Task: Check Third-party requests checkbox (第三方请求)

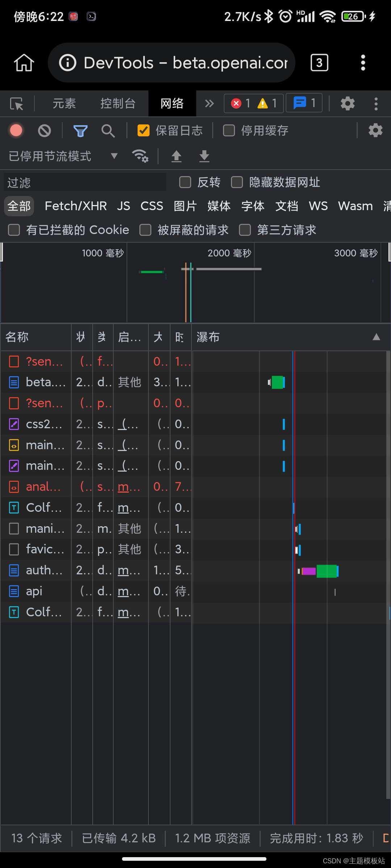Action: click(245, 230)
